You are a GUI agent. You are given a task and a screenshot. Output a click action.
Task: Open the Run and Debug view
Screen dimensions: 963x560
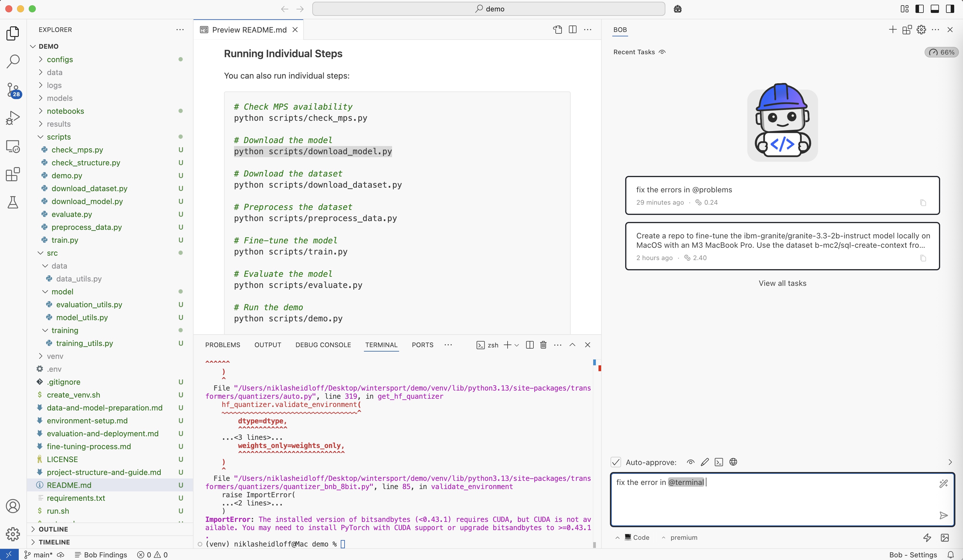click(13, 118)
